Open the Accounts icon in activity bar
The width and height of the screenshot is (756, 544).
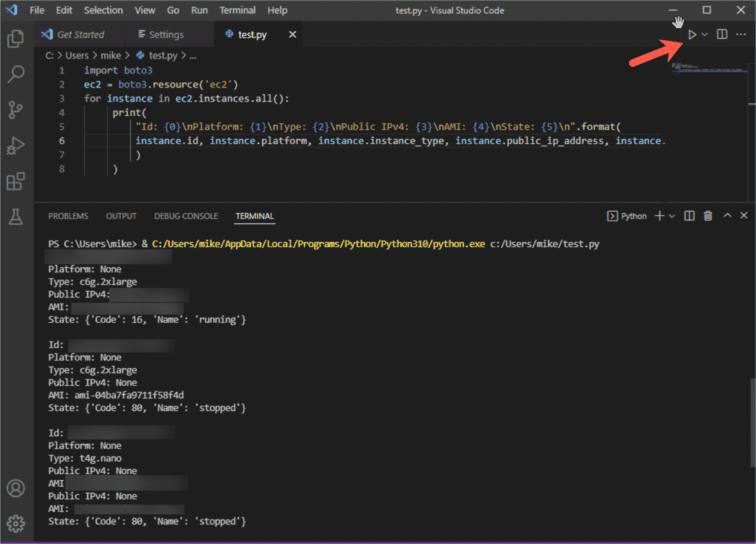pos(16,488)
